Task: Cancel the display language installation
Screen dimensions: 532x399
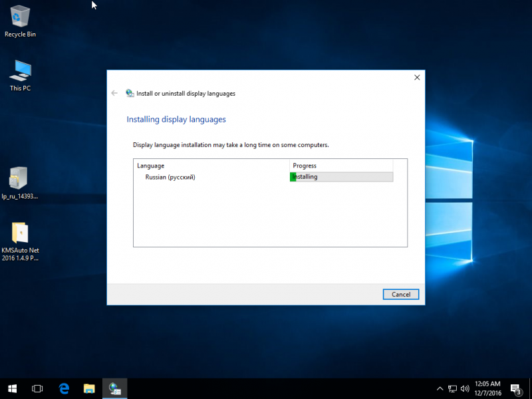Action: 401,294
